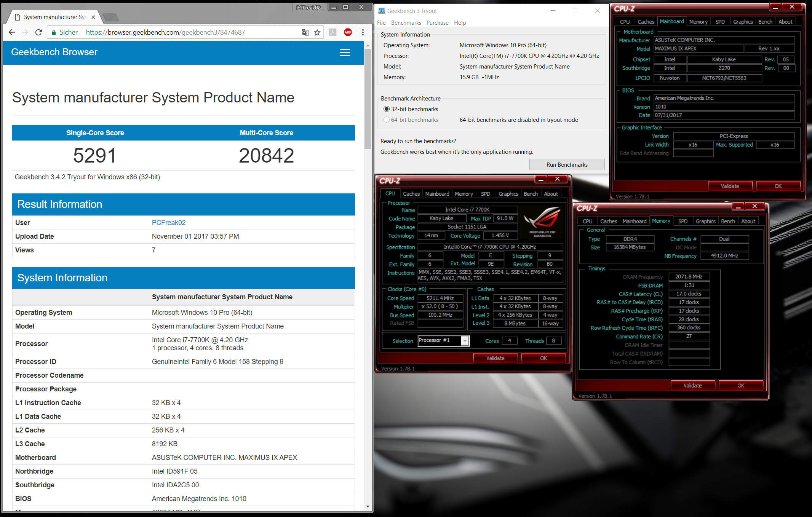Screen dimensions: 812x517
Task: Click OK in the CPU-Z Memory window
Action: (x=741, y=385)
